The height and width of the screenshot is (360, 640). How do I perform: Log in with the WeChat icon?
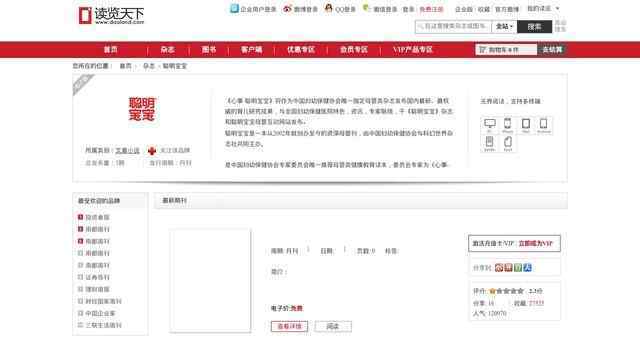[x=366, y=8]
